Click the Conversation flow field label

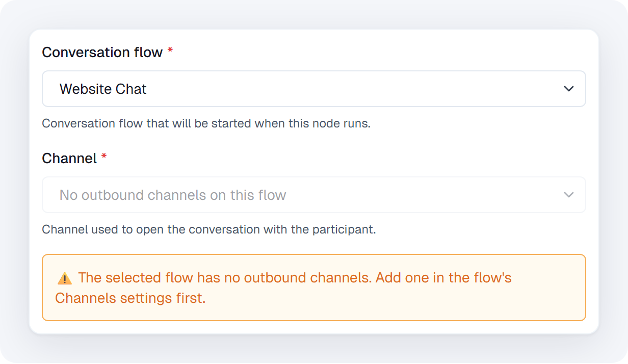tap(102, 52)
